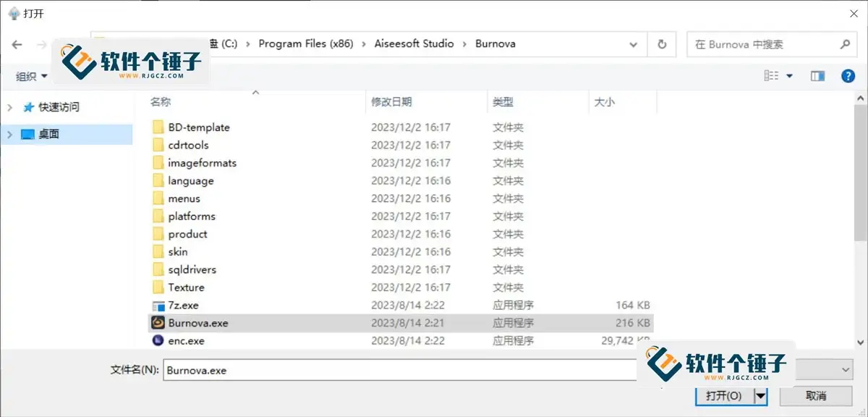Click Program Files (x86) in the path
Image resolution: width=868 pixels, height=417 pixels.
coord(306,43)
